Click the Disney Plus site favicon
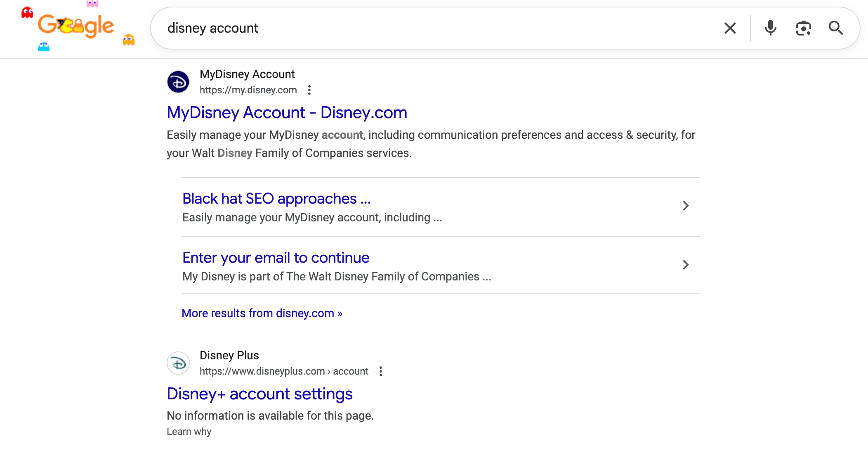The width and height of the screenshot is (868, 451). (178, 363)
